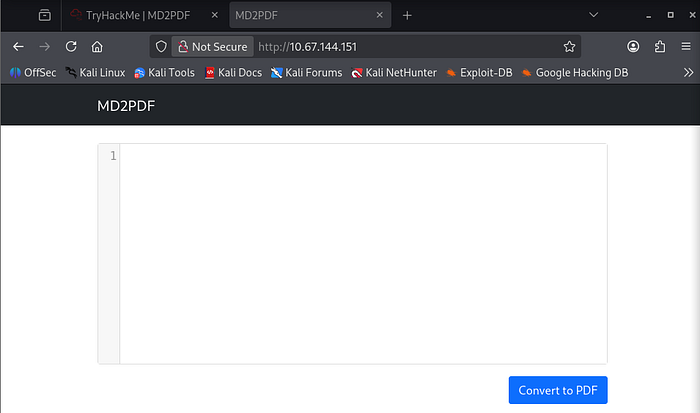The image size is (700, 413).
Task: Open the Kali Linux bookmark
Action: click(x=95, y=72)
